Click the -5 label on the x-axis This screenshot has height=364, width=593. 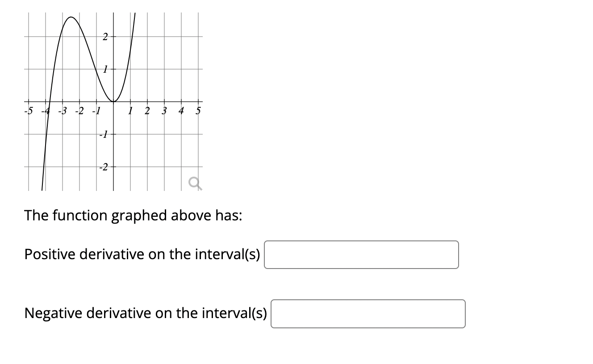click(28, 111)
